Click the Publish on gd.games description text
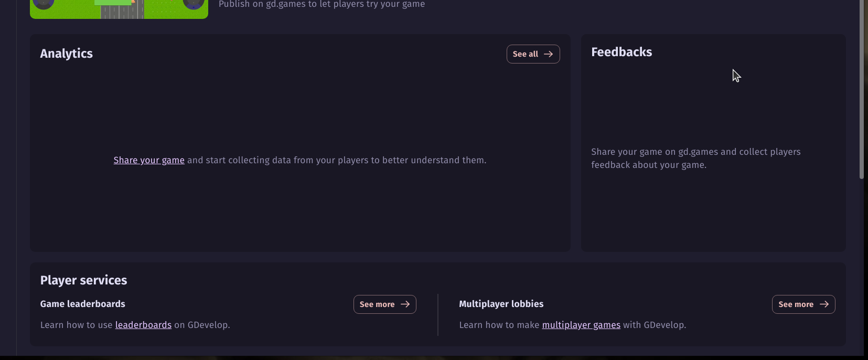The height and width of the screenshot is (360, 868). [322, 4]
